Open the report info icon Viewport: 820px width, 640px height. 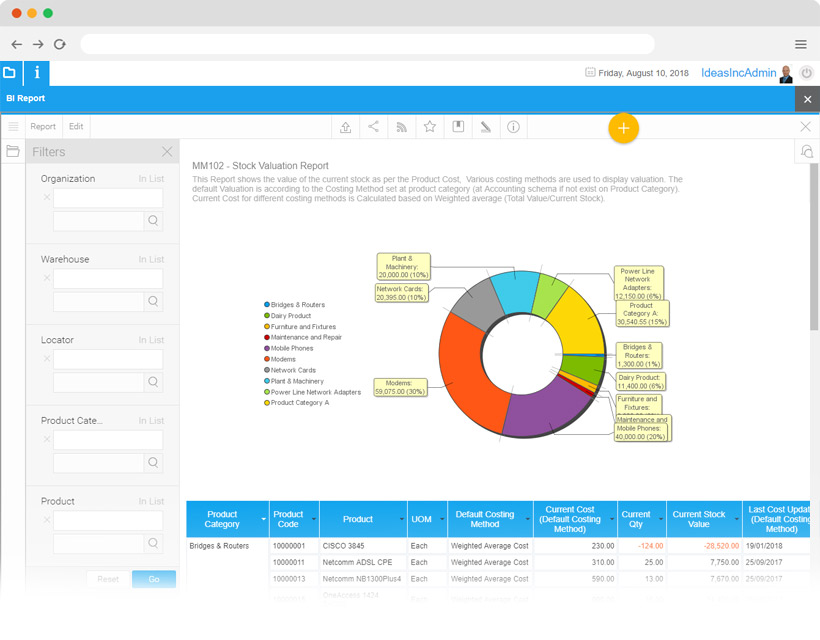[x=514, y=127]
